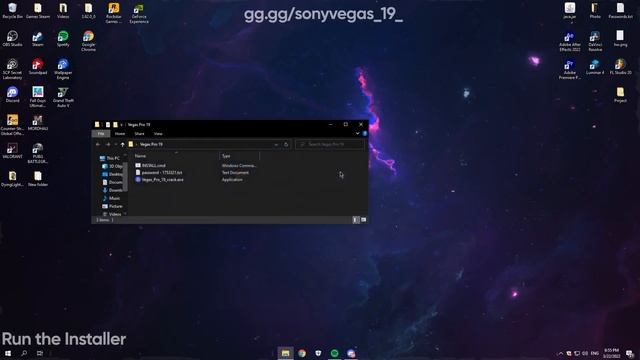Viewport: 640px width, 360px height.
Task: Select the Google Chrome desktop shortcut
Action: [x=88, y=41]
